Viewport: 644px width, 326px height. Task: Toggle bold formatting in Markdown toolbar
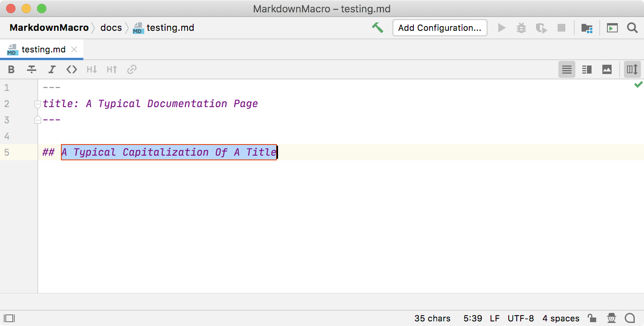coord(11,69)
